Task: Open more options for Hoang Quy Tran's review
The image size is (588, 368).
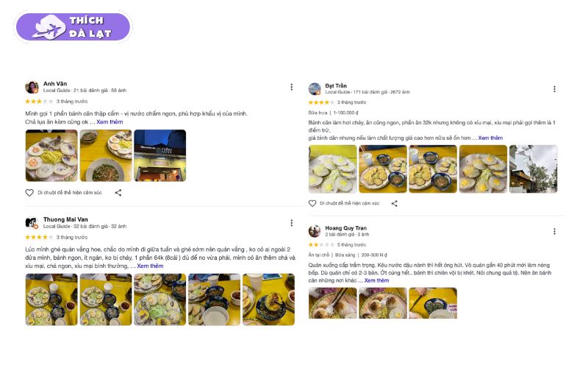Action: [554, 231]
